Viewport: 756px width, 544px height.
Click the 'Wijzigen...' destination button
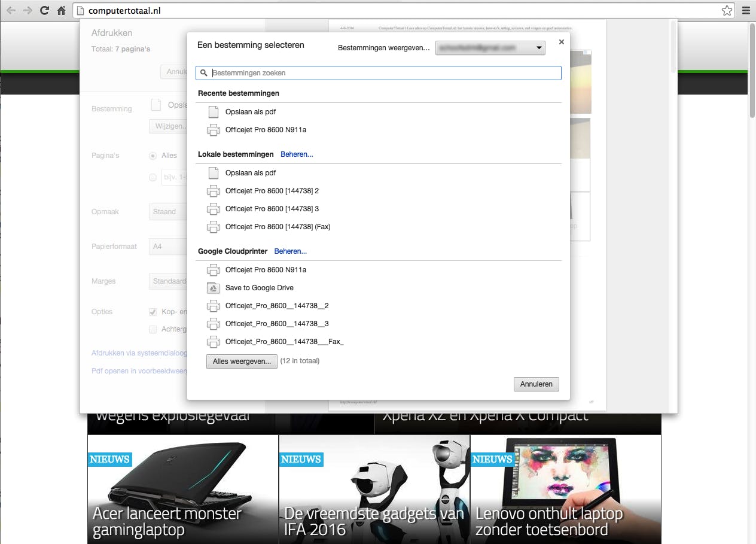click(x=168, y=127)
